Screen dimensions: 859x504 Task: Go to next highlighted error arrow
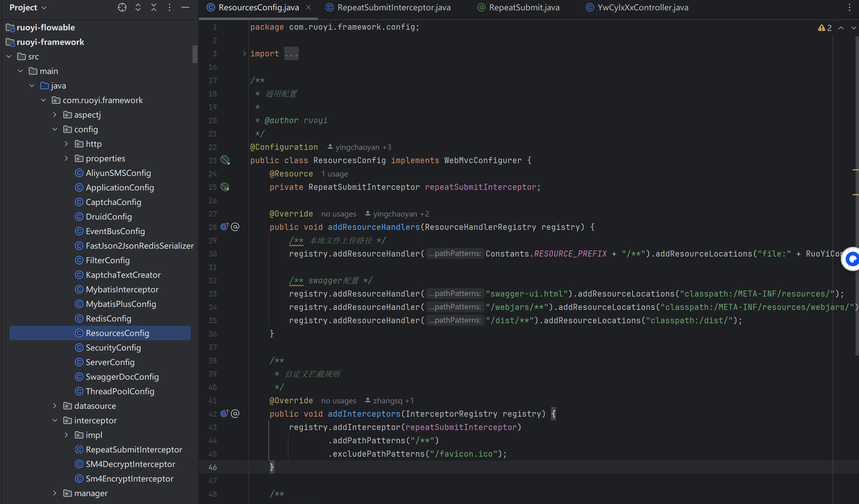853,28
